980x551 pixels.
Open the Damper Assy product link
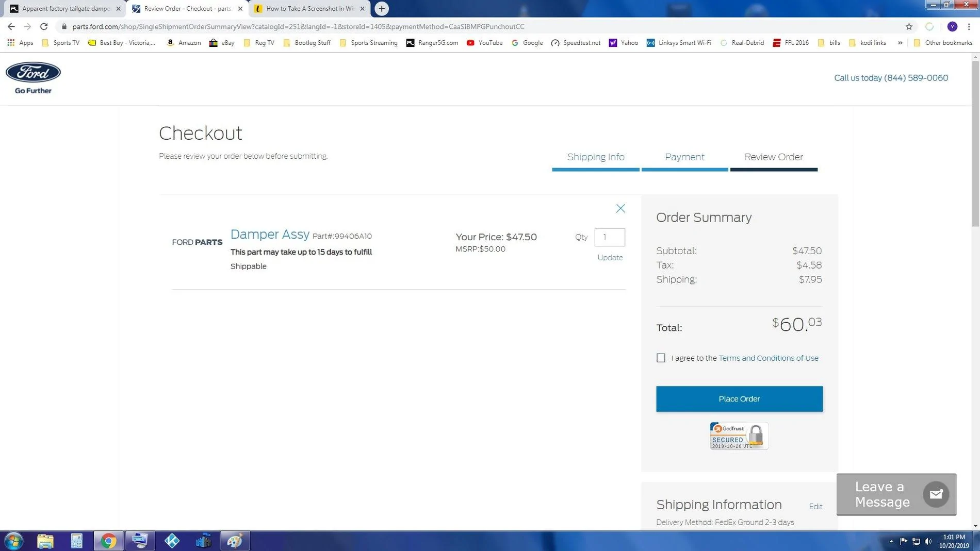coord(270,235)
